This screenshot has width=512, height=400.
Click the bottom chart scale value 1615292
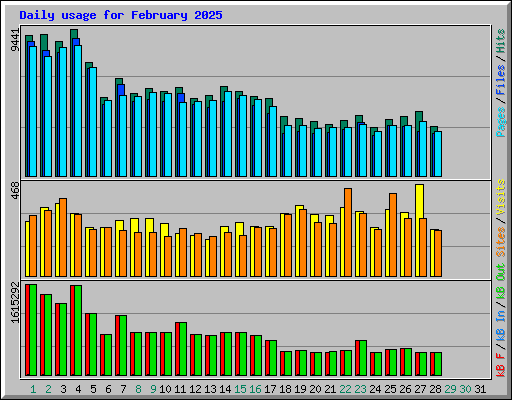pyautogui.click(x=15, y=303)
